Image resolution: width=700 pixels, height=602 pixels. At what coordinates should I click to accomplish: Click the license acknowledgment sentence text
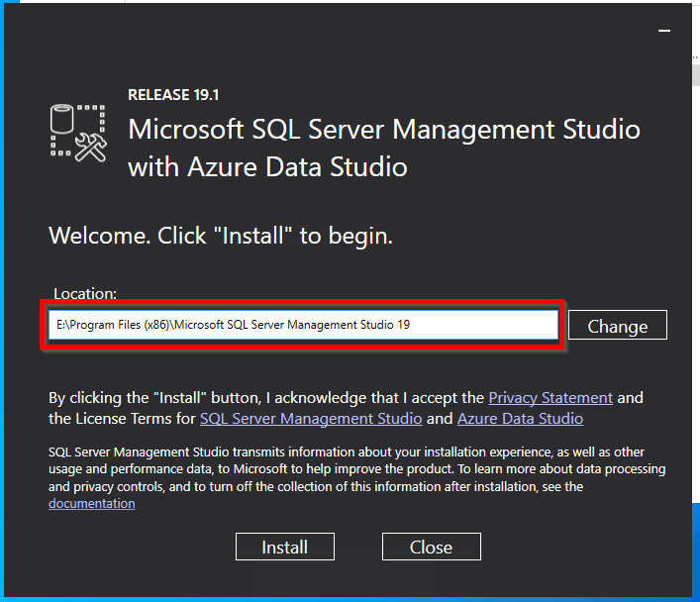click(346, 408)
